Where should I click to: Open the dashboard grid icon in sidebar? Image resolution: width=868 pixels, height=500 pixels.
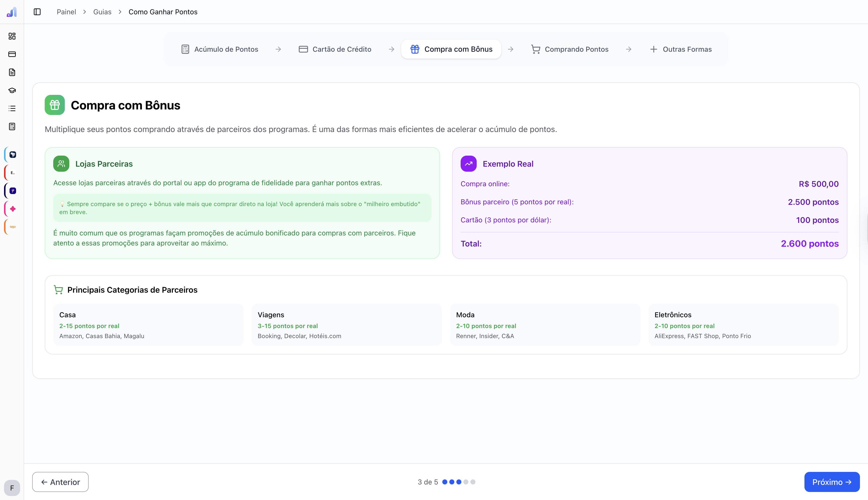(x=12, y=36)
